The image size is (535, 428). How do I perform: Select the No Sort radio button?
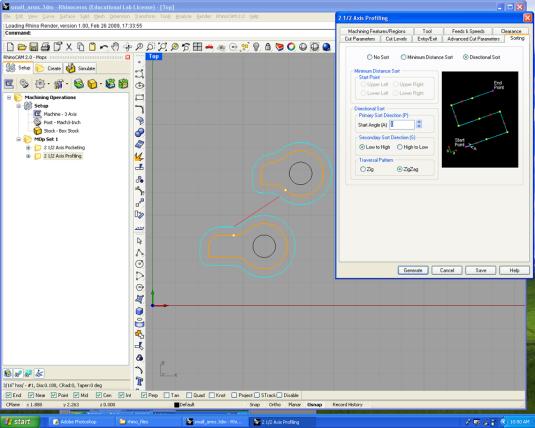tap(369, 57)
